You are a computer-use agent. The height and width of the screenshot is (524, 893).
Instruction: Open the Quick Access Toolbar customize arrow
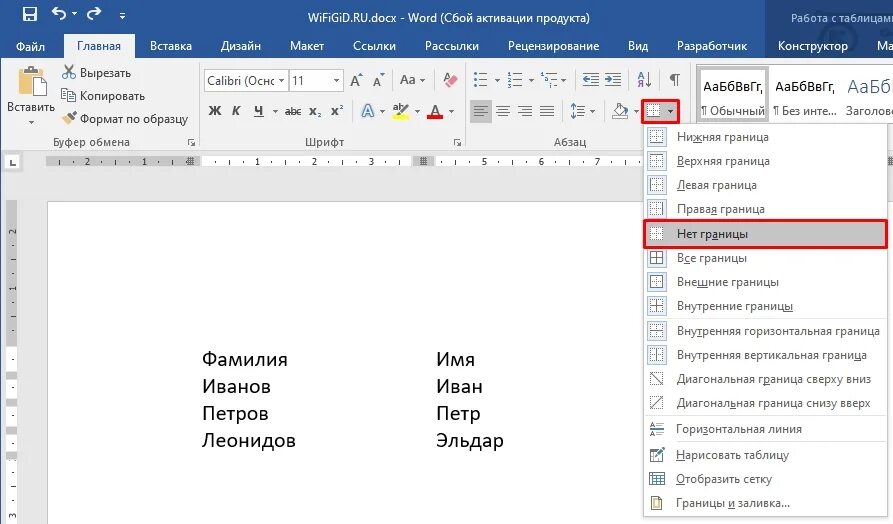click(x=122, y=17)
